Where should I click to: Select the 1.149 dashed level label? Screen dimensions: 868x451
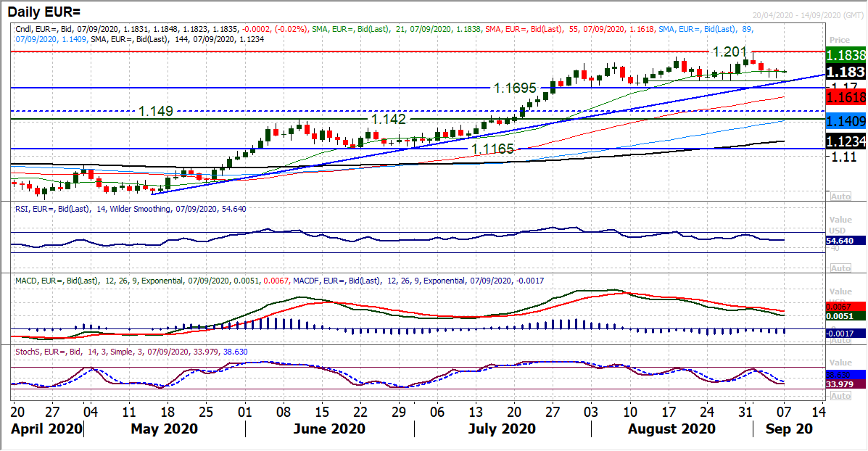(155, 111)
